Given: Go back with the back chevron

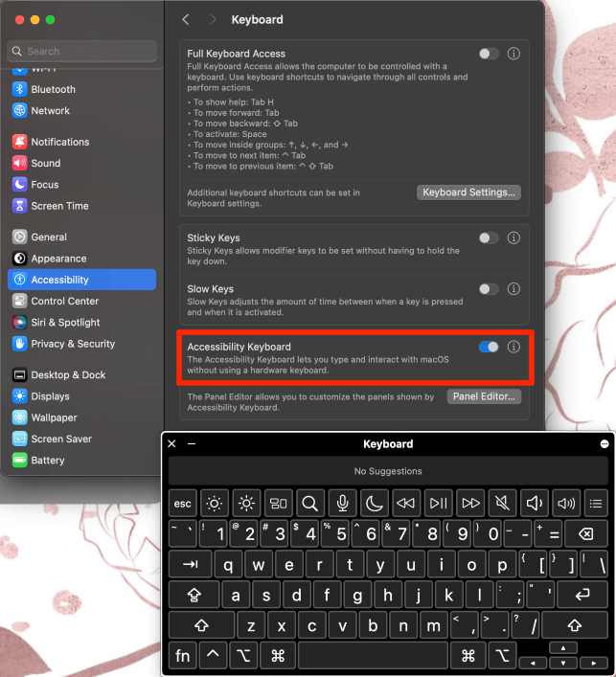Looking at the screenshot, I should click(x=186, y=19).
